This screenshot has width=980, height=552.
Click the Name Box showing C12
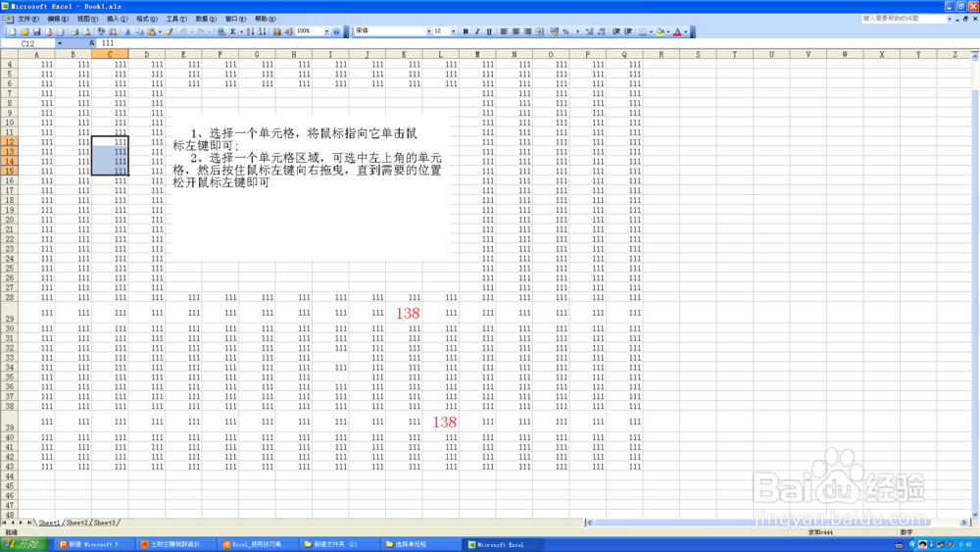[28, 43]
